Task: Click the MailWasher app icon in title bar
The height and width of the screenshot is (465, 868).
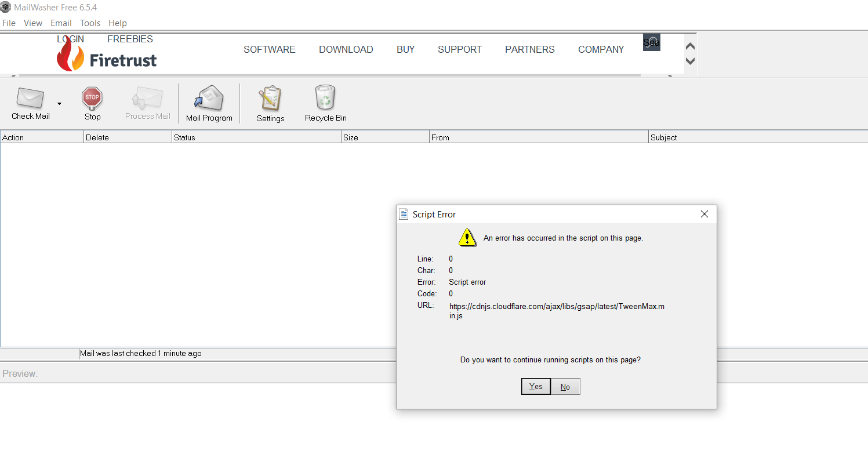Action: [6, 7]
